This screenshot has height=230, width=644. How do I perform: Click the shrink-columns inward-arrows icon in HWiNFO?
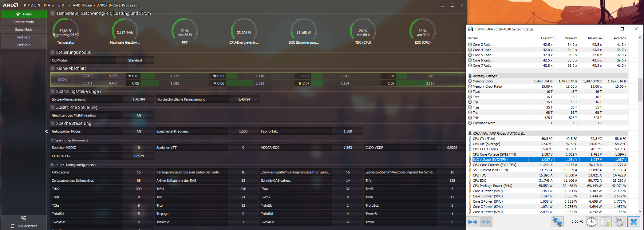485,222
